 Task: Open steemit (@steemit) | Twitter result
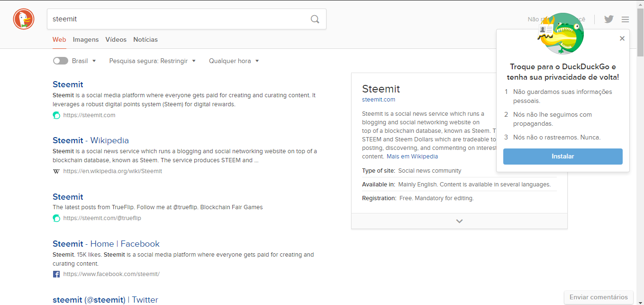(x=105, y=300)
